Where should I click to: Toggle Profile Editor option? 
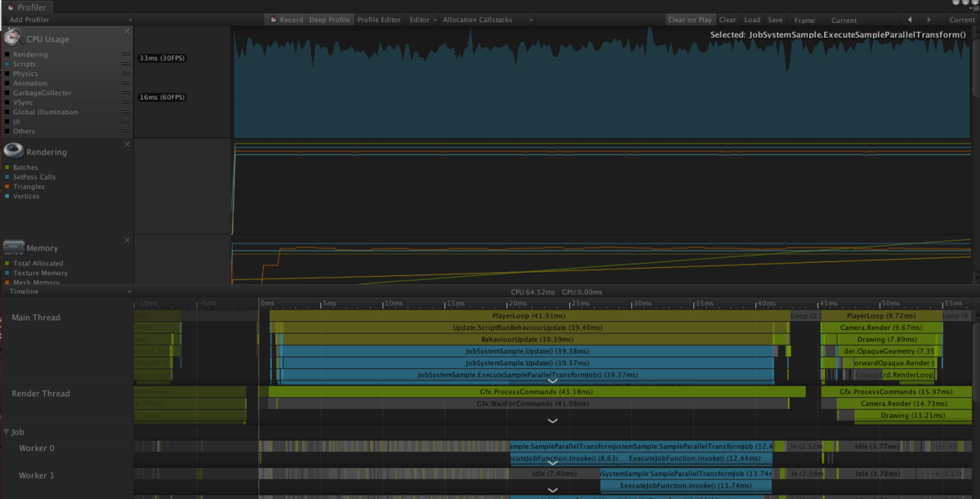click(379, 20)
